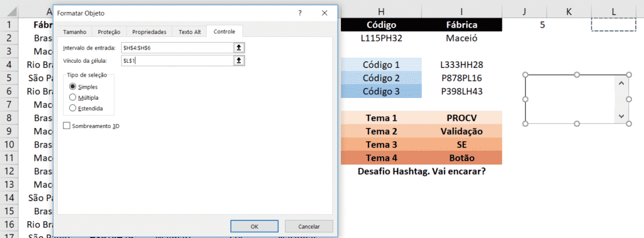Open the dialog help question mark
Screen dimensions: 644x238
300,13
